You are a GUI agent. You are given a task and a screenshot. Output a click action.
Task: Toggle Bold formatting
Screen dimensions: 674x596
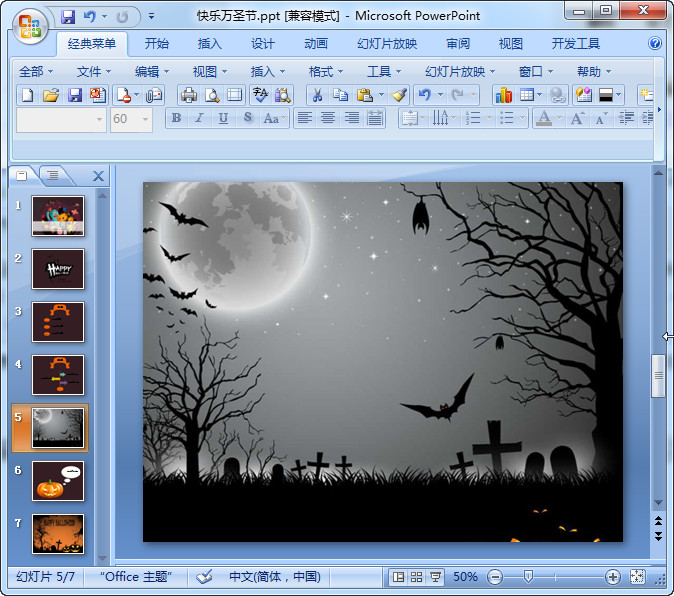[x=176, y=118]
